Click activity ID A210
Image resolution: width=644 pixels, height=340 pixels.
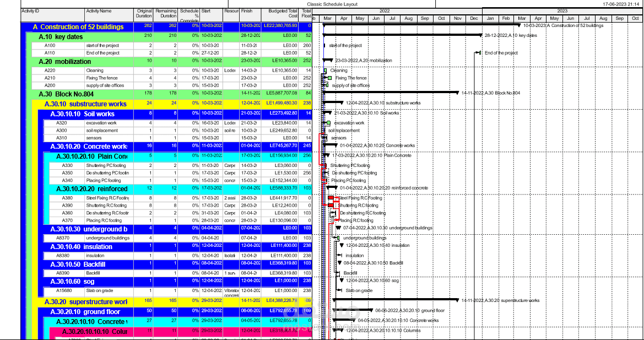coord(49,78)
